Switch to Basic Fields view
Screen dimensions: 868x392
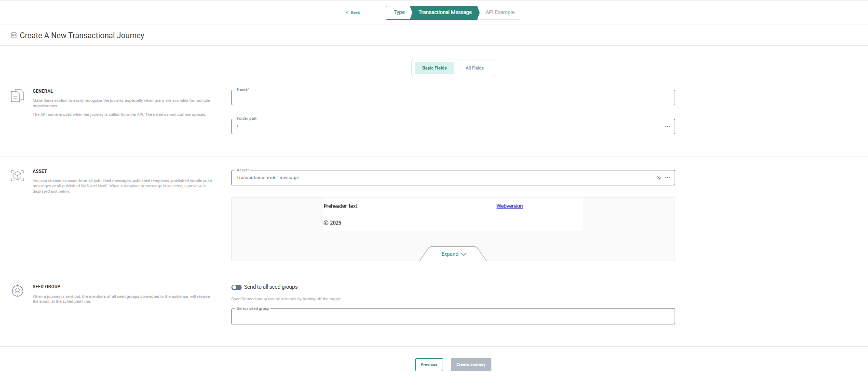click(x=434, y=68)
